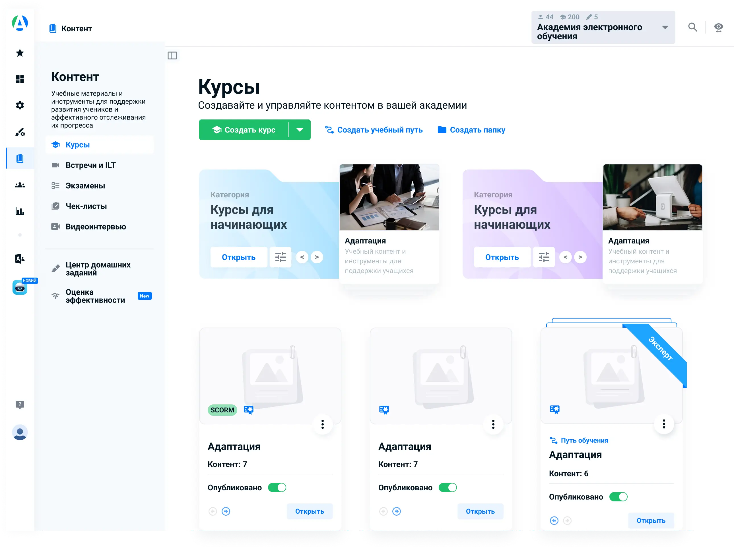Click the academy logo icon
This screenshot has height=560, width=734.
click(x=20, y=23)
